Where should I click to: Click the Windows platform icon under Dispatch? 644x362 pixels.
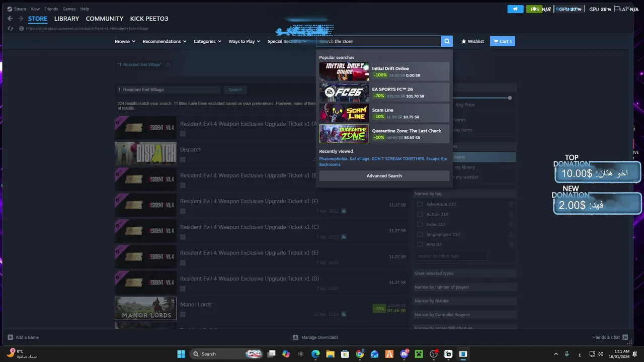[x=183, y=159]
